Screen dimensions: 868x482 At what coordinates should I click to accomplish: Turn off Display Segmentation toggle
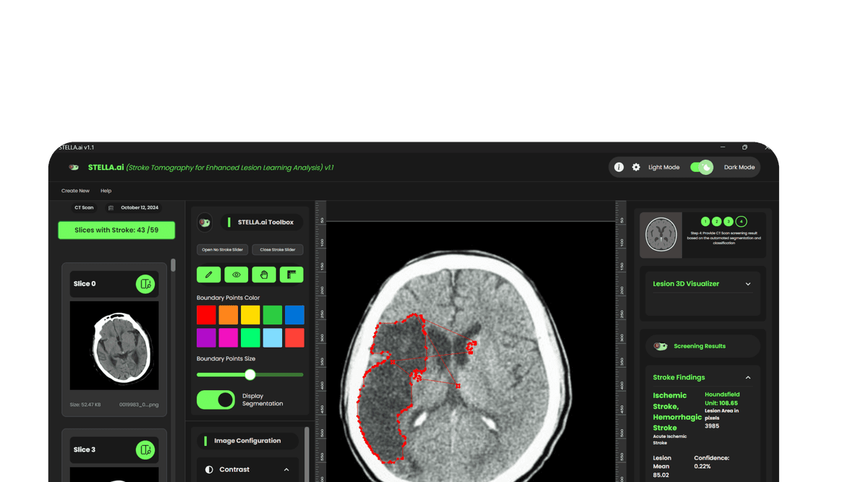tap(216, 400)
